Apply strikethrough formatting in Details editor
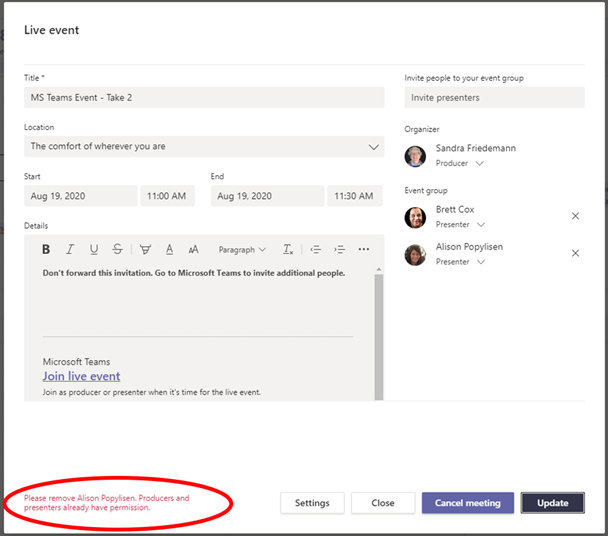 [117, 249]
